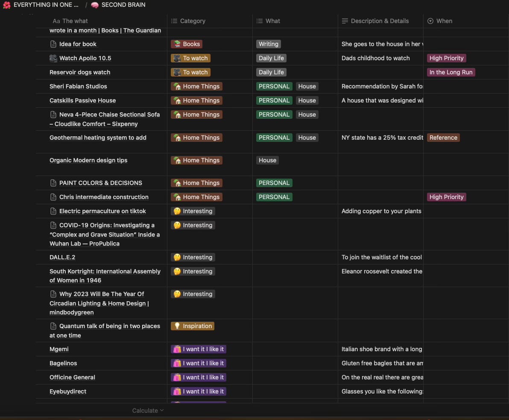This screenshot has width=509, height=420.
Task: Click the In the Long Run tag
Action: tap(451, 72)
